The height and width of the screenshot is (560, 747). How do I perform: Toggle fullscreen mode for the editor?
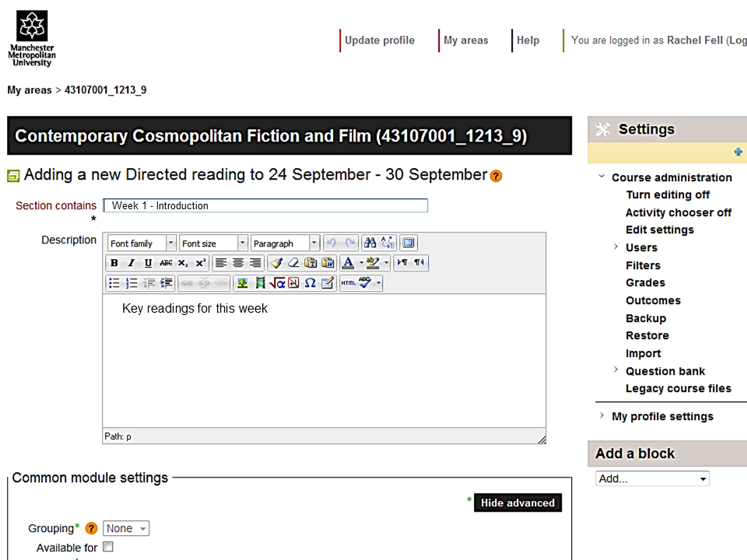(409, 243)
